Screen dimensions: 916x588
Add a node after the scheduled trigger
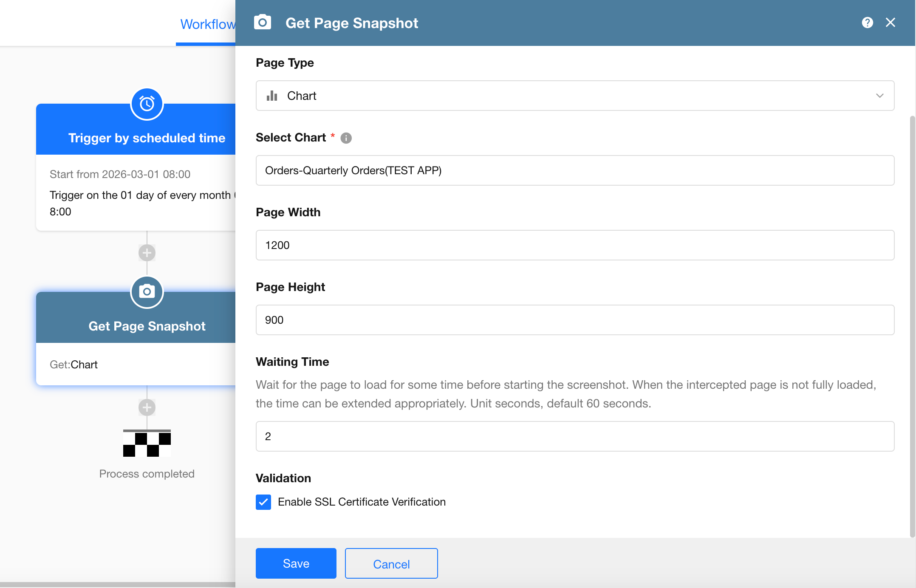(x=147, y=253)
